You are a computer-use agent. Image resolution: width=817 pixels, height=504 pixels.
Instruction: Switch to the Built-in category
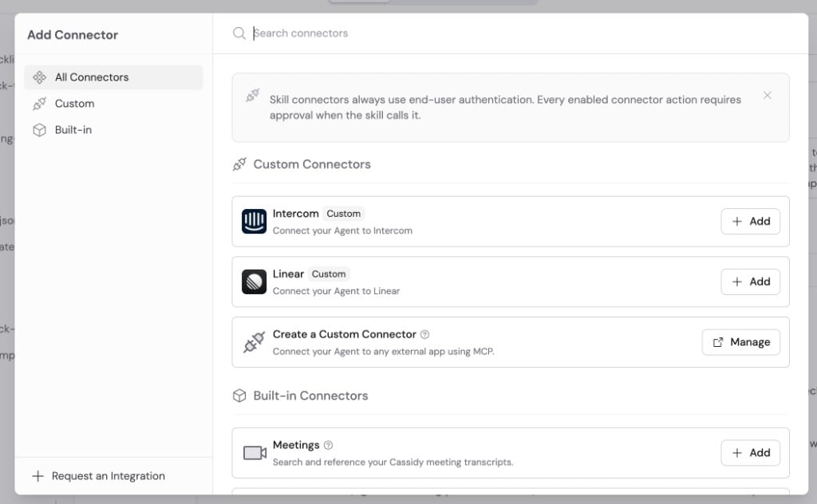[113, 130]
